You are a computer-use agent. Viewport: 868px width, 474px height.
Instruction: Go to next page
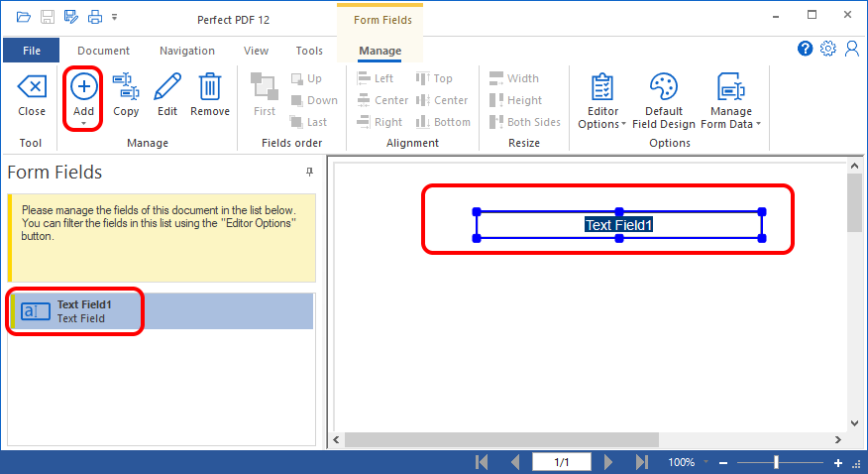607,462
